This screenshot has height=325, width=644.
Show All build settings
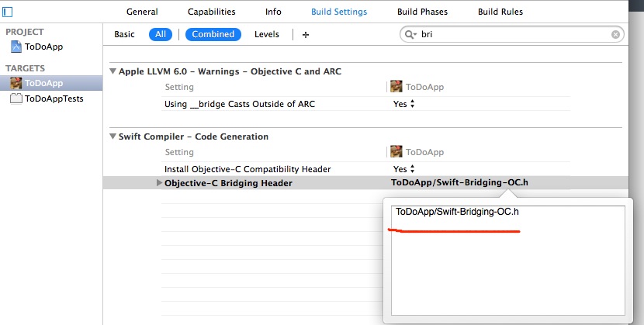click(x=161, y=34)
